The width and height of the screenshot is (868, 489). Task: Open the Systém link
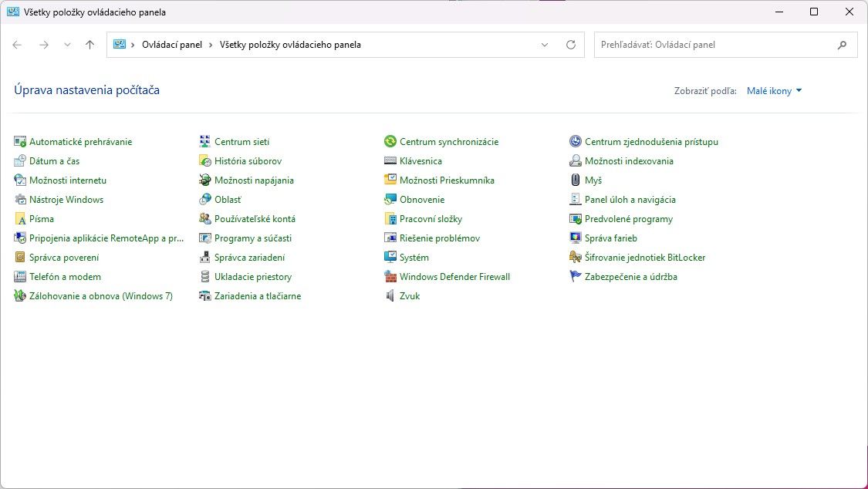pos(414,257)
